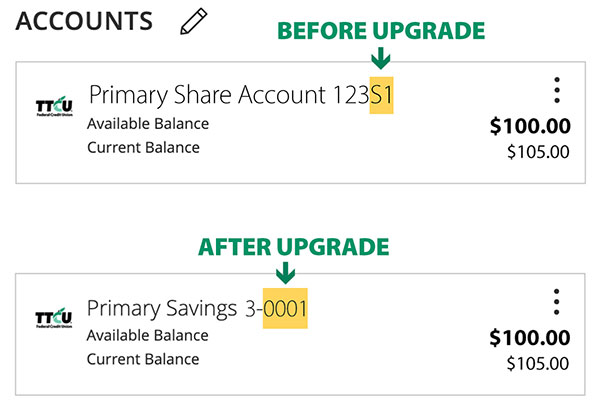Click the $105.00 current balance in Primary Savings
600x404 pixels.
(x=538, y=363)
